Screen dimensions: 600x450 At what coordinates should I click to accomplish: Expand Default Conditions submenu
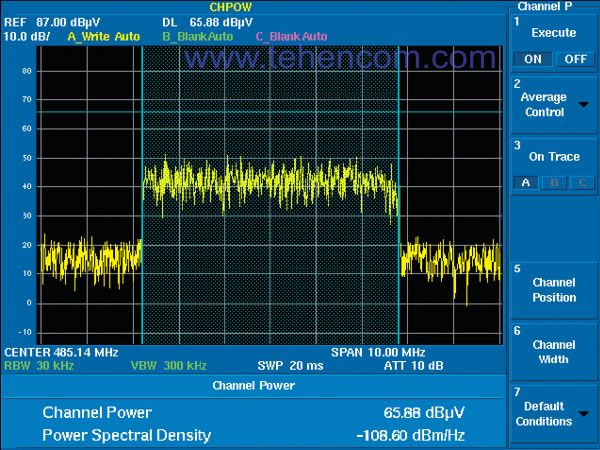pos(554,414)
